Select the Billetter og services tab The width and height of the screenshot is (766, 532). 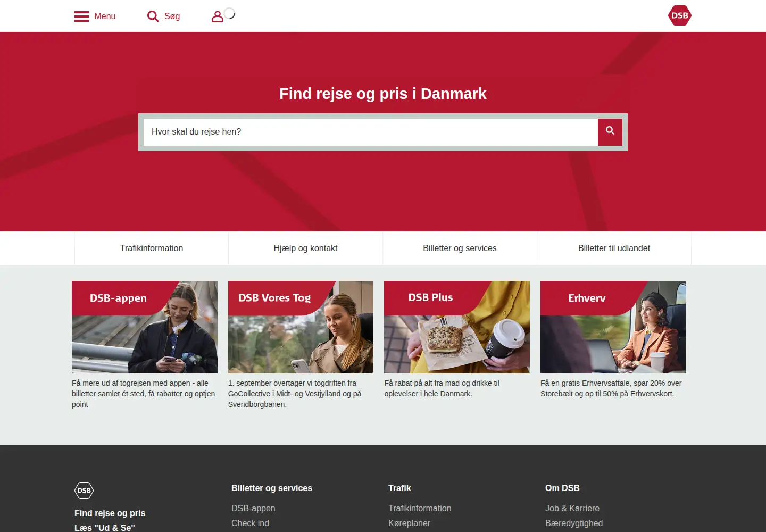[x=460, y=248]
